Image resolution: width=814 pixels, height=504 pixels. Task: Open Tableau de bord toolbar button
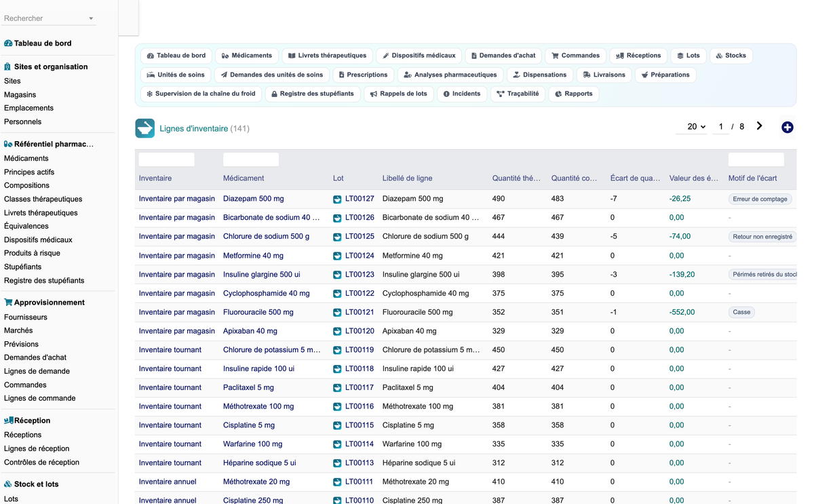coord(176,56)
